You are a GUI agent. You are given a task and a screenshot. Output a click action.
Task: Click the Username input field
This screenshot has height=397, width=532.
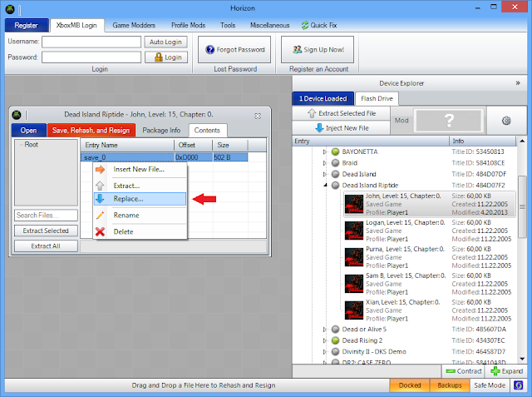(91, 41)
